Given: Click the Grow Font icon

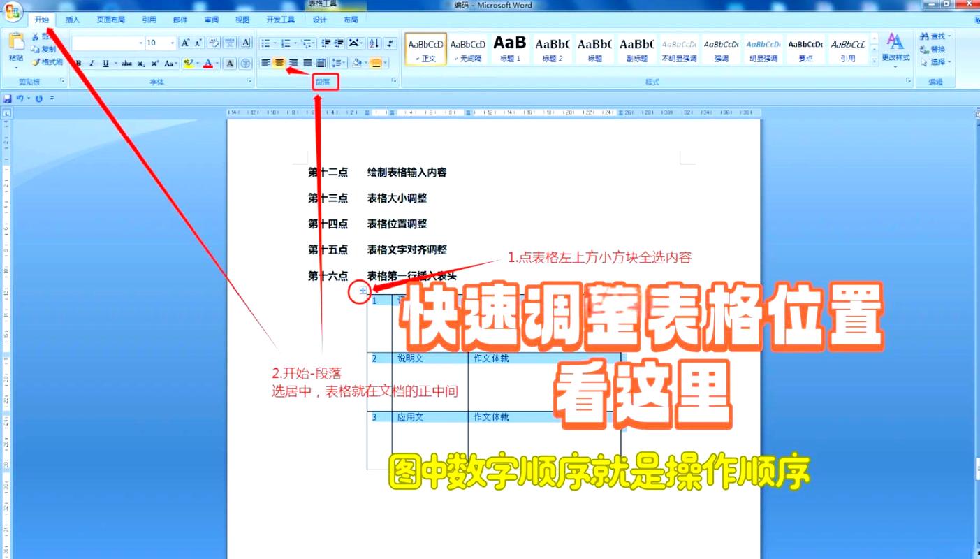Looking at the screenshot, I should click(x=185, y=43).
